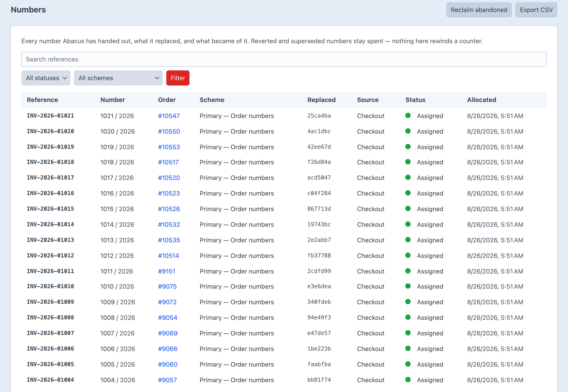Click Checkout source in INV-2026-01010 row
The image size is (568, 392).
(371, 287)
